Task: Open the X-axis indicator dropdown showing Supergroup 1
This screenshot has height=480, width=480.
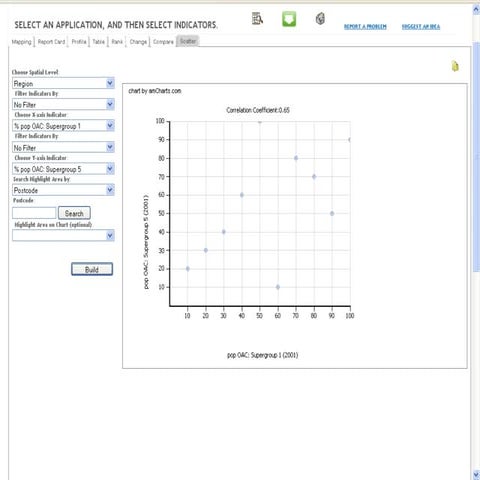Action: 63,126
